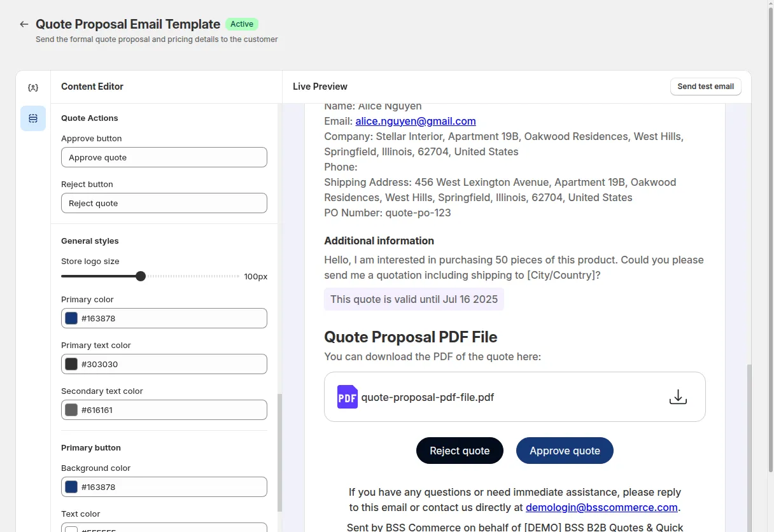Click Send test email button
774x532 pixels.
(x=705, y=87)
